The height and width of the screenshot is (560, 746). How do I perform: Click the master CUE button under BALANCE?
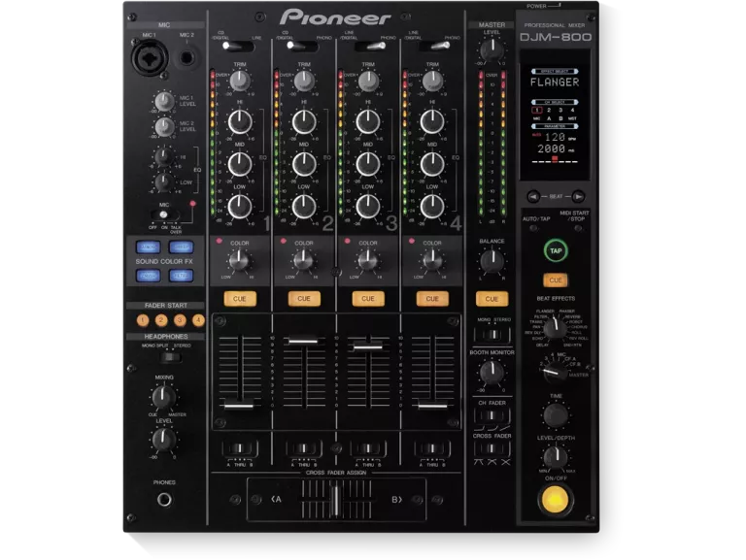pyautogui.click(x=492, y=299)
